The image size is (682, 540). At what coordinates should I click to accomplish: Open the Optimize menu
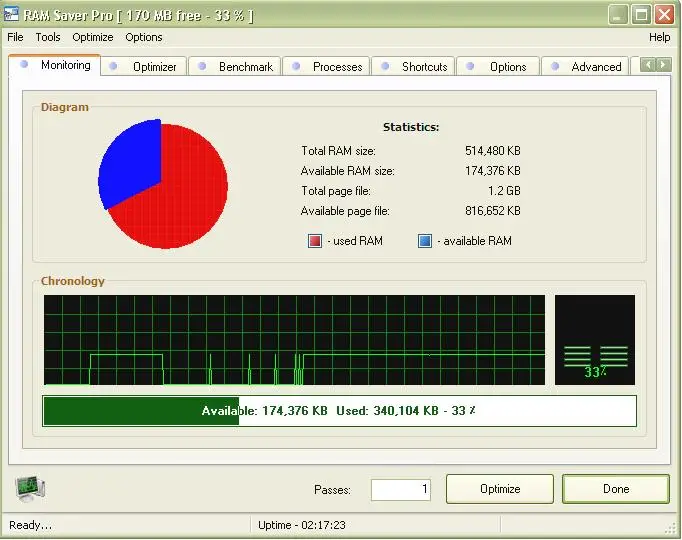(x=93, y=37)
